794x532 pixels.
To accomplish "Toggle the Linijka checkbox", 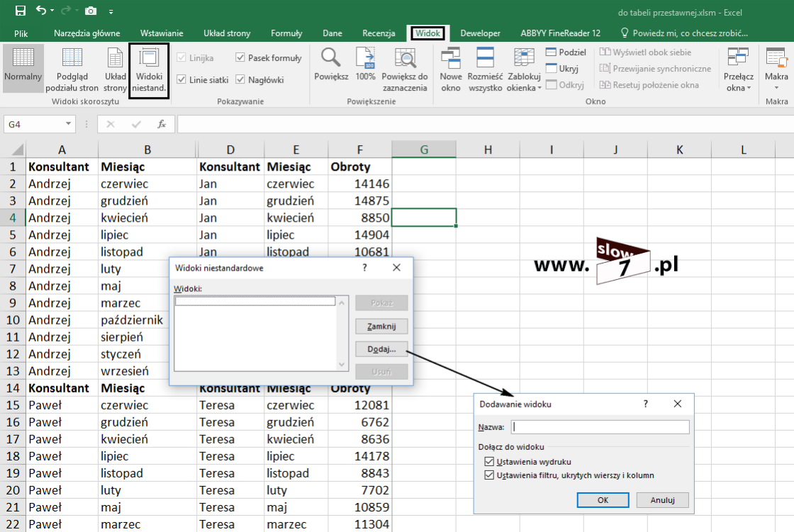I will coord(181,57).
